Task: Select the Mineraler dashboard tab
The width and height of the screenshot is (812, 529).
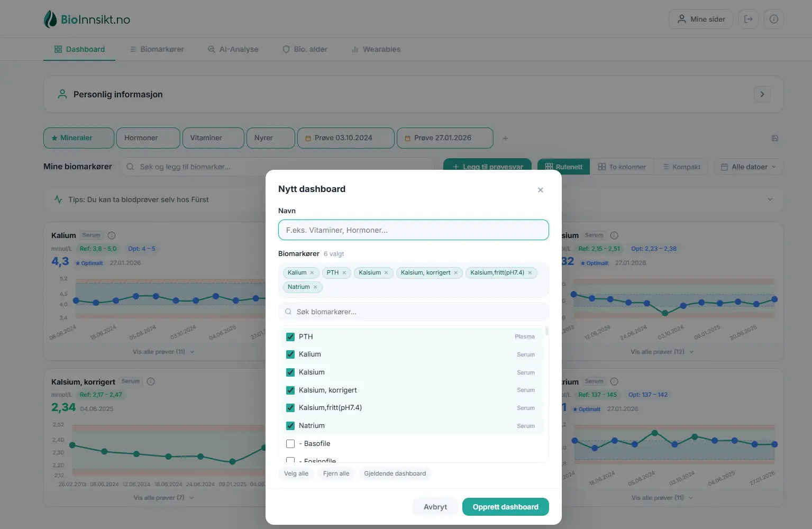Action: coord(79,138)
